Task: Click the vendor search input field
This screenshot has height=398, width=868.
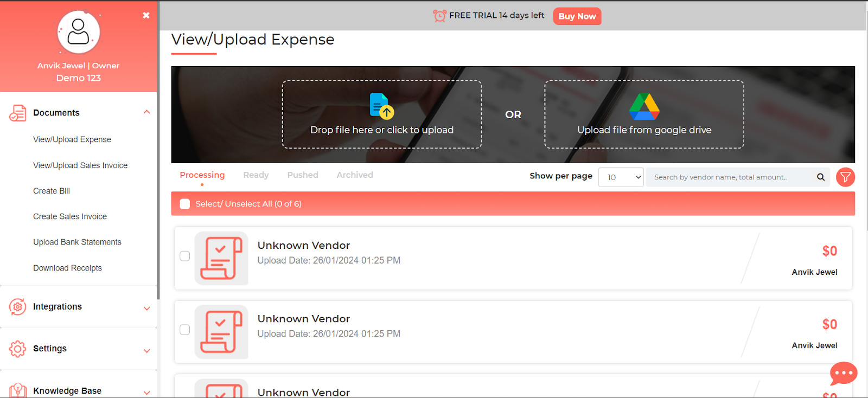Action: point(730,177)
